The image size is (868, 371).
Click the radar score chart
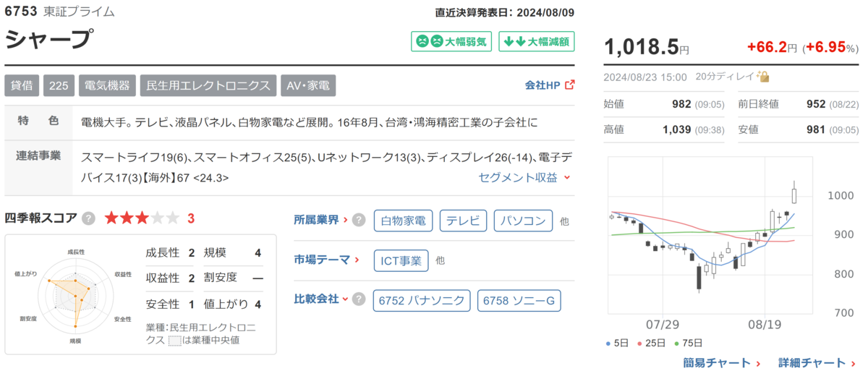[x=75, y=294]
